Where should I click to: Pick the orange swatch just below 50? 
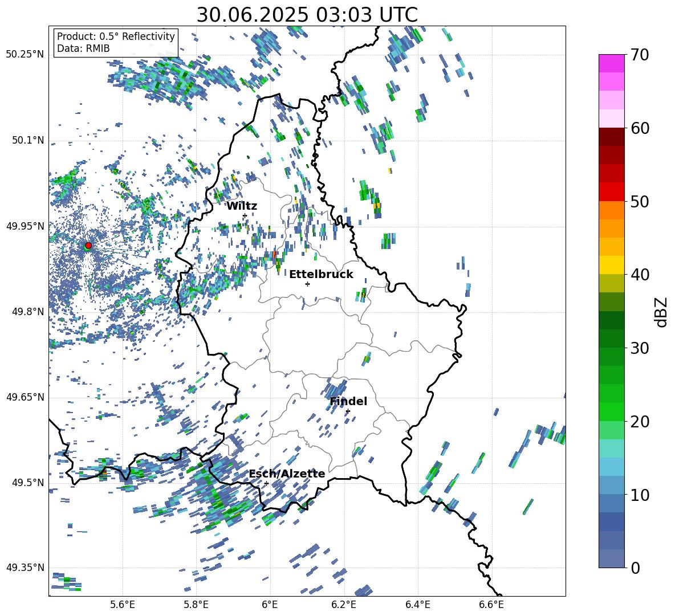click(x=612, y=210)
